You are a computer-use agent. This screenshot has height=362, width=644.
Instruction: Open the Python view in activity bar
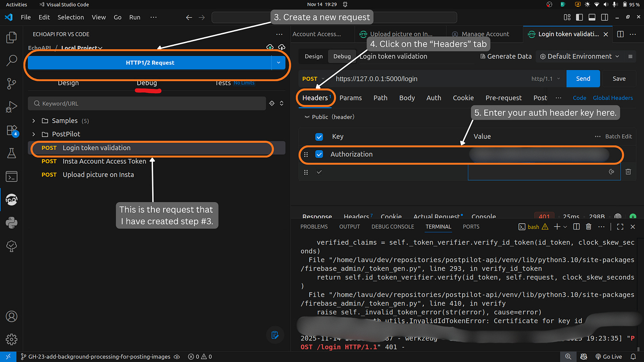click(12, 223)
